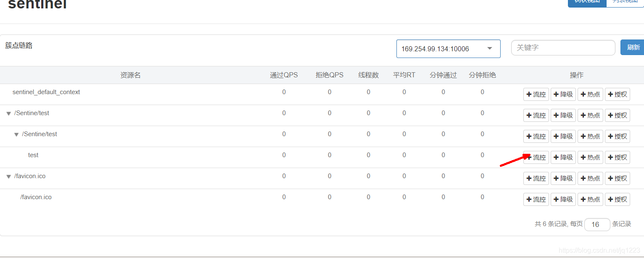Click 降级 in the child /favicon.ico row
This screenshot has width=644, height=258.
tap(563, 200)
